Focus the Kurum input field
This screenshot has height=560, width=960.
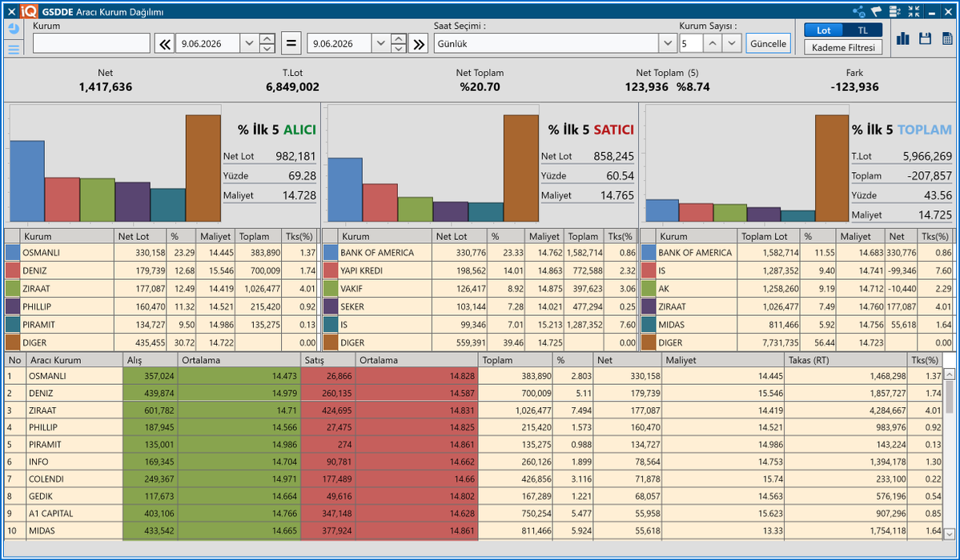tap(92, 43)
